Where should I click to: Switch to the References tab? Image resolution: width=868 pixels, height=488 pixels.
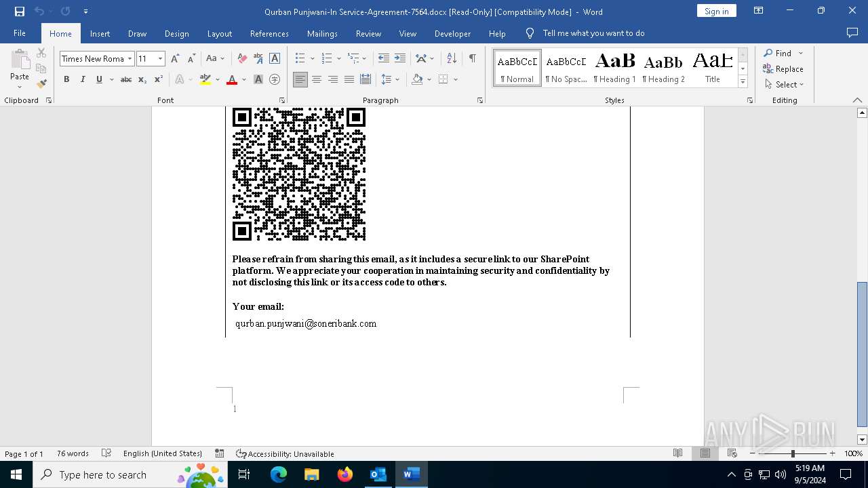269,33
